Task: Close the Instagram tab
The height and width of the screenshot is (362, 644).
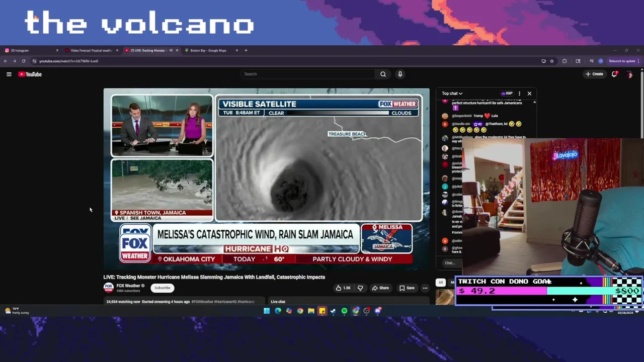Action: pyautogui.click(x=57, y=50)
